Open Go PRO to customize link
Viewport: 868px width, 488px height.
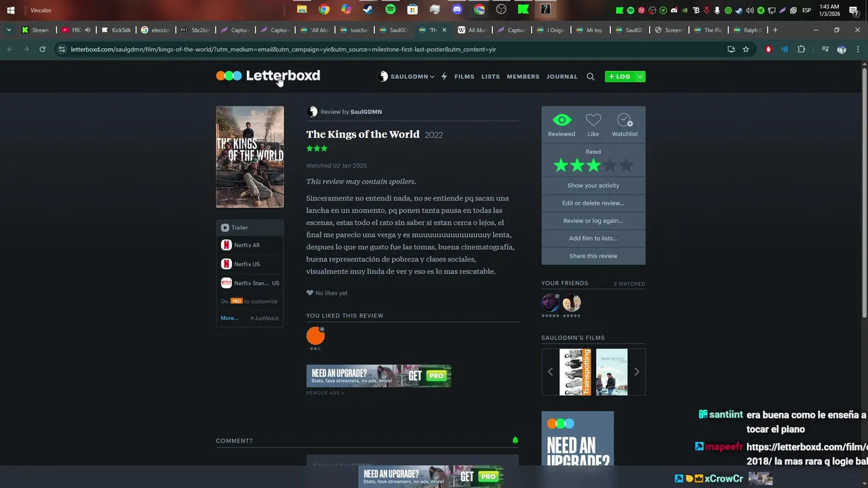249,301
